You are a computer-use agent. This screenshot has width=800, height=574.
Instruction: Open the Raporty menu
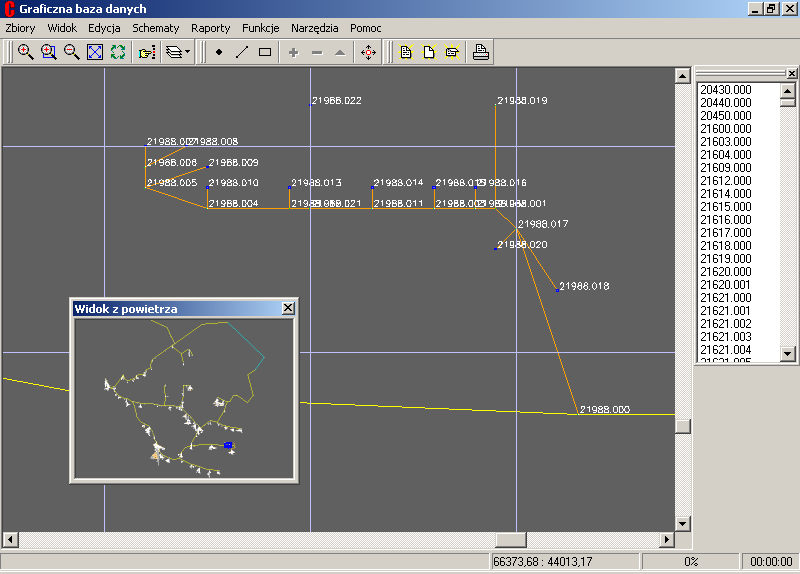click(x=210, y=28)
